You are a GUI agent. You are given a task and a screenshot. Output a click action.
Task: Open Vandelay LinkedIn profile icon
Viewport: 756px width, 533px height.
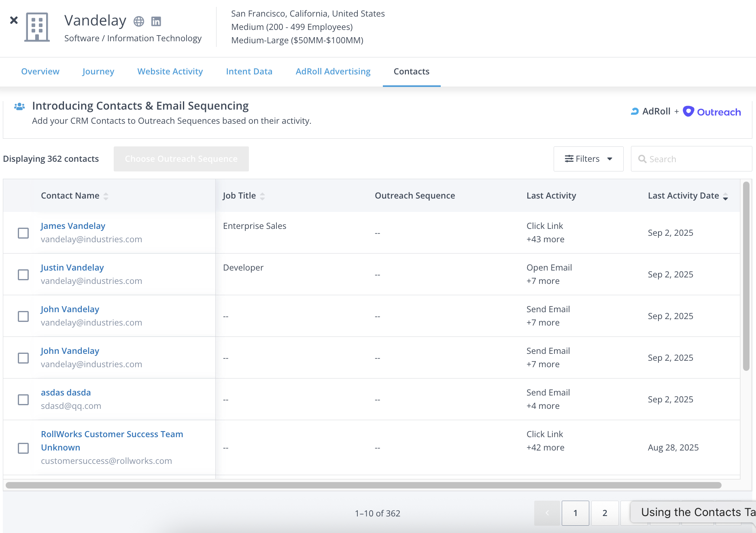pos(156,21)
